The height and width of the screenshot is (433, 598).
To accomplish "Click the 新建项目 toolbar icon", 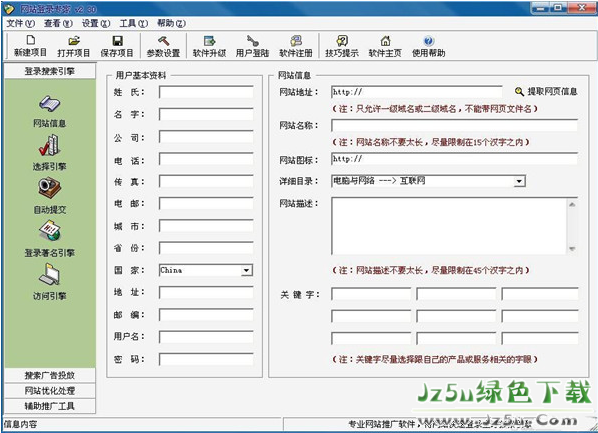I will [x=30, y=45].
